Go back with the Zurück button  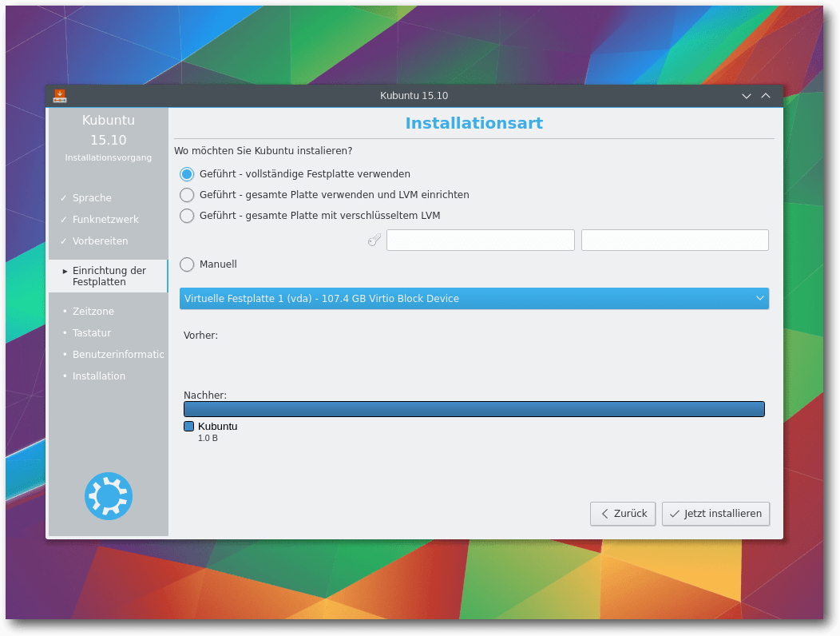(x=623, y=514)
